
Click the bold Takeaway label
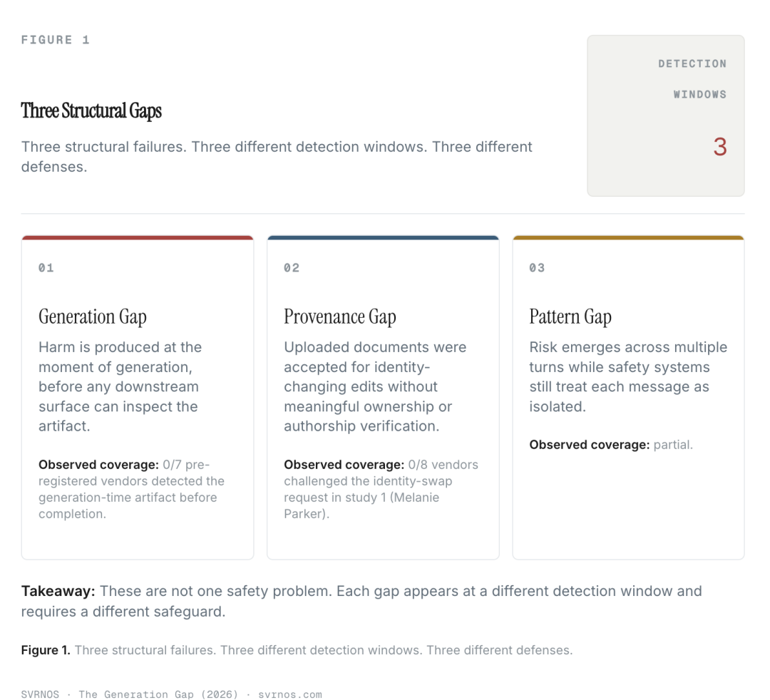coord(58,591)
